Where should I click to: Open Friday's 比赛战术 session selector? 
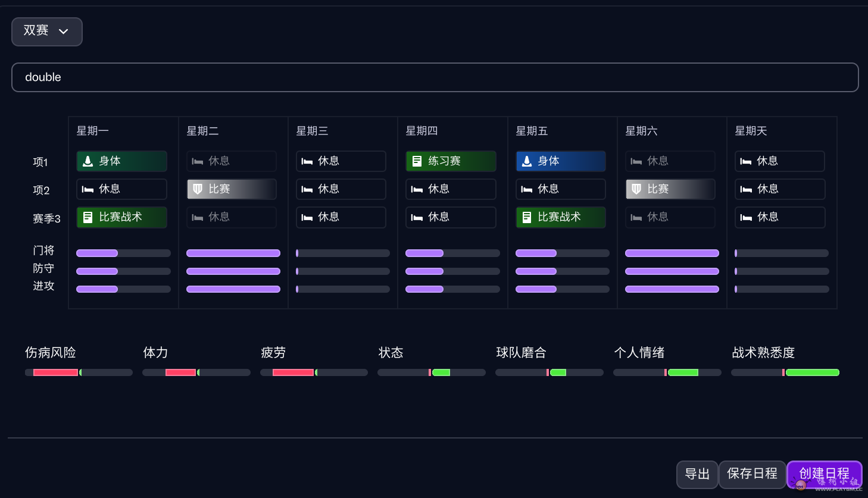point(560,217)
